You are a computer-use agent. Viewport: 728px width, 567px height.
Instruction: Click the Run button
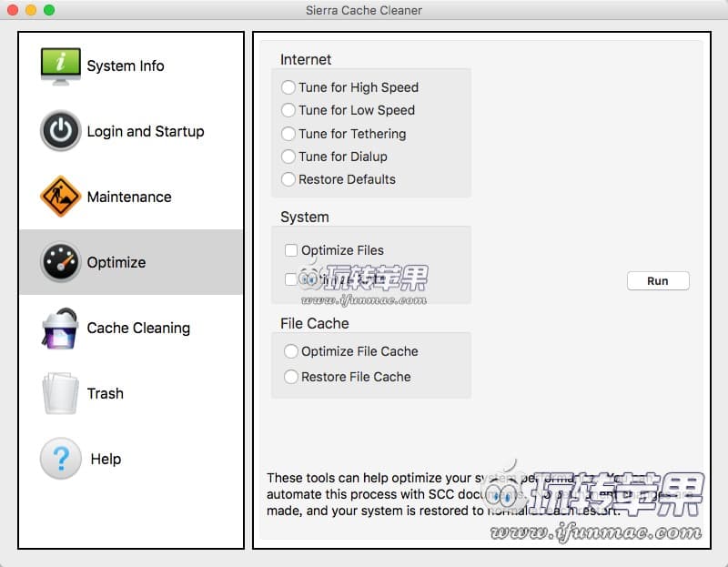point(658,281)
